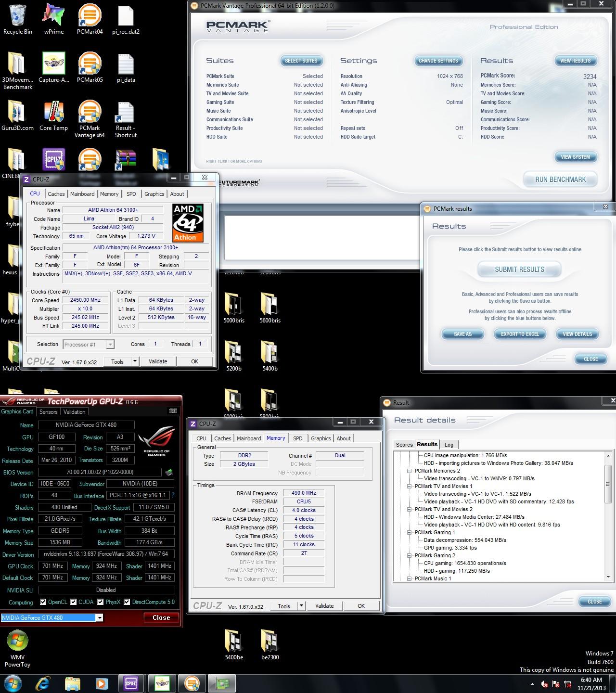
Task: Switch to the Sensors tab in GPU-Z
Action: (48, 412)
